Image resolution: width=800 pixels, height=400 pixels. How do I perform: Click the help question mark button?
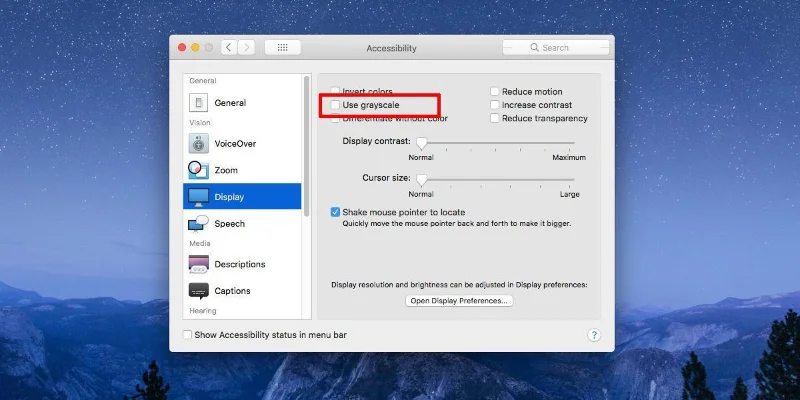(x=594, y=335)
